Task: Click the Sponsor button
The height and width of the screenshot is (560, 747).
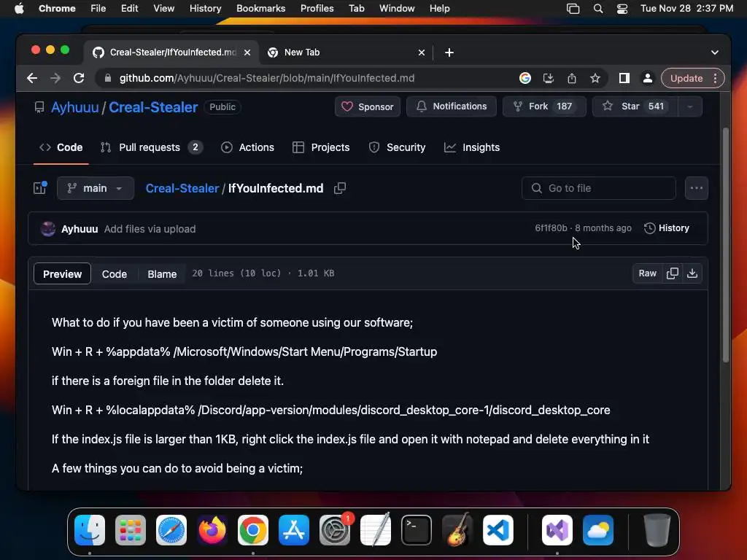Action: tap(368, 106)
